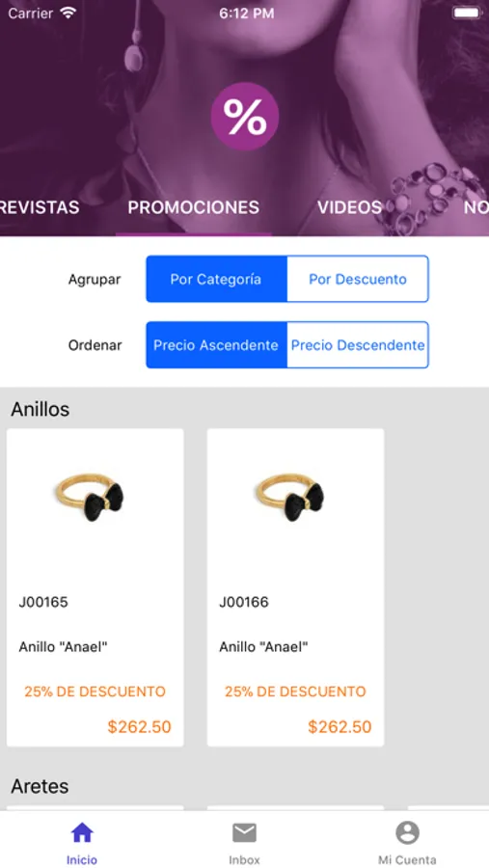Tap 25% DE DESCUENTO on J00166

click(x=295, y=692)
